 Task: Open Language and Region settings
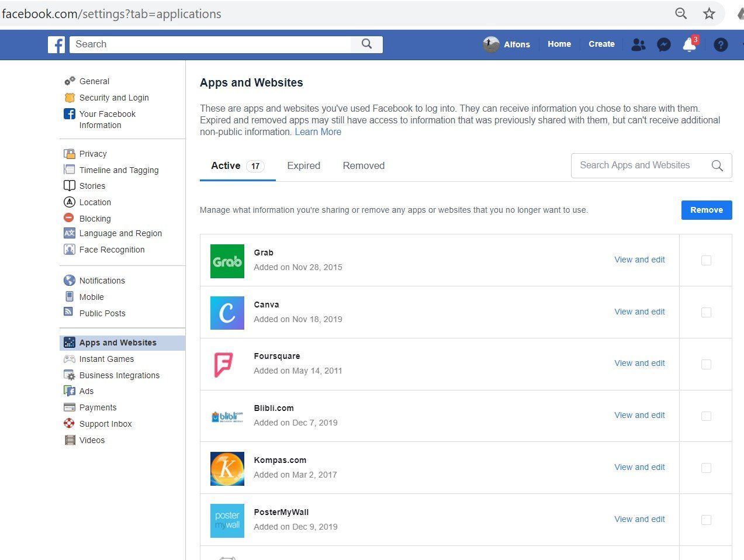[x=120, y=233]
